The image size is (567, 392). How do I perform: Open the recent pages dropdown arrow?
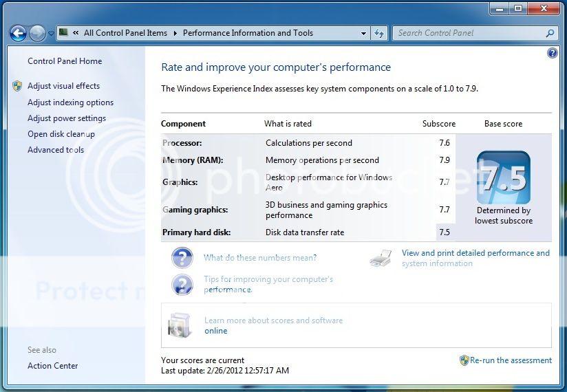click(51, 34)
